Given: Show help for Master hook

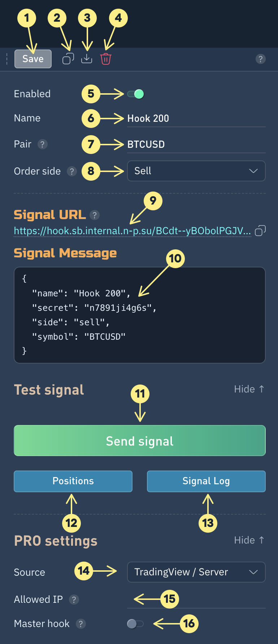Looking at the screenshot, I should 81,624.
